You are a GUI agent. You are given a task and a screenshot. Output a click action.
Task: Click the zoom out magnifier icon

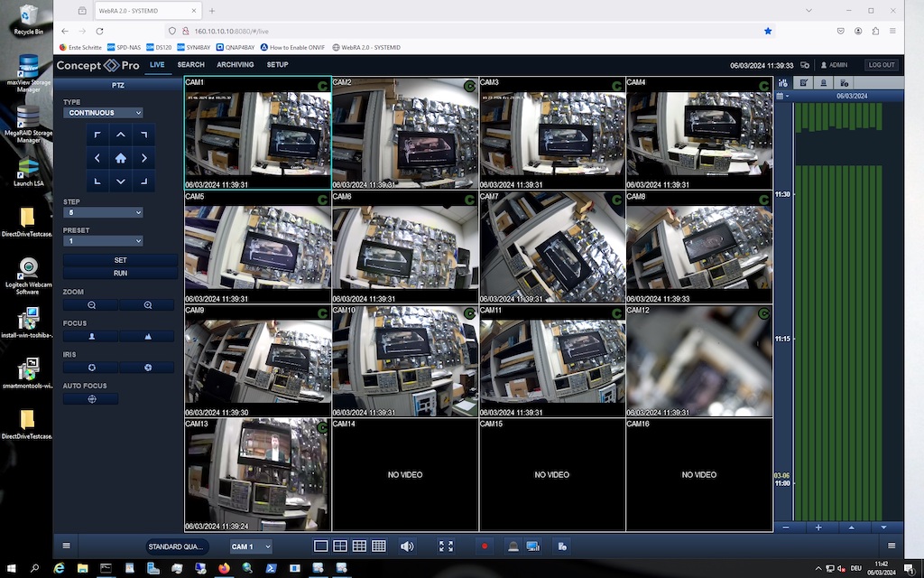click(91, 305)
